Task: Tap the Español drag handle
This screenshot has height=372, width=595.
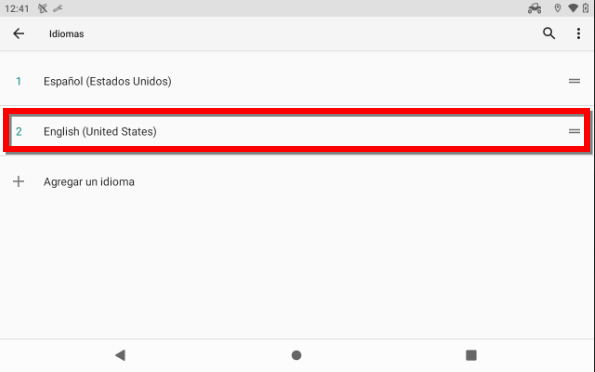Action: point(574,81)
